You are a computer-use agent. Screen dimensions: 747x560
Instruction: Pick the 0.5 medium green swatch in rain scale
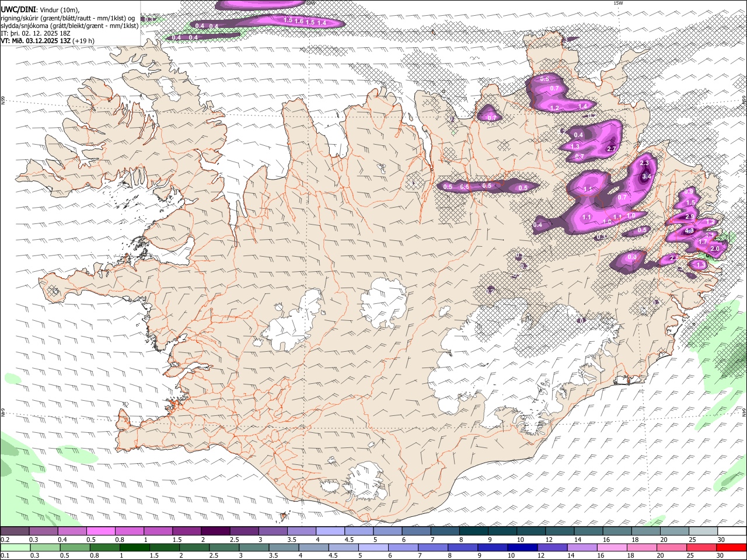pyautogui.click(x=75, y=547)
